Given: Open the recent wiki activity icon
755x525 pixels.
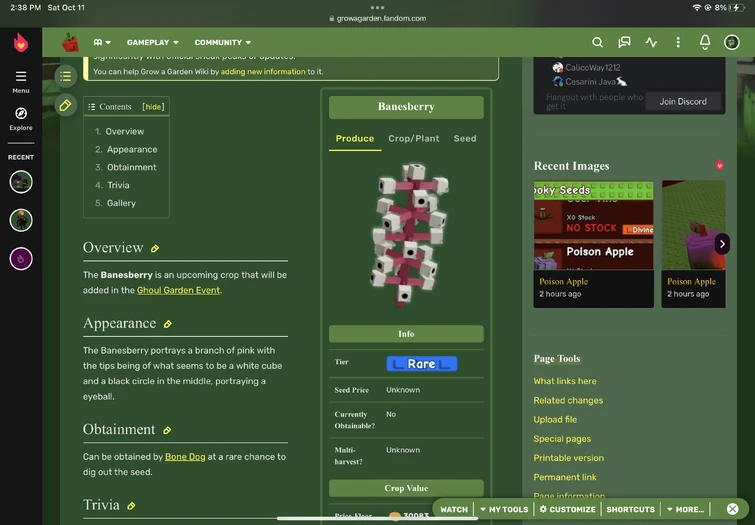Looking at the screenshot, I should (651, 42).
